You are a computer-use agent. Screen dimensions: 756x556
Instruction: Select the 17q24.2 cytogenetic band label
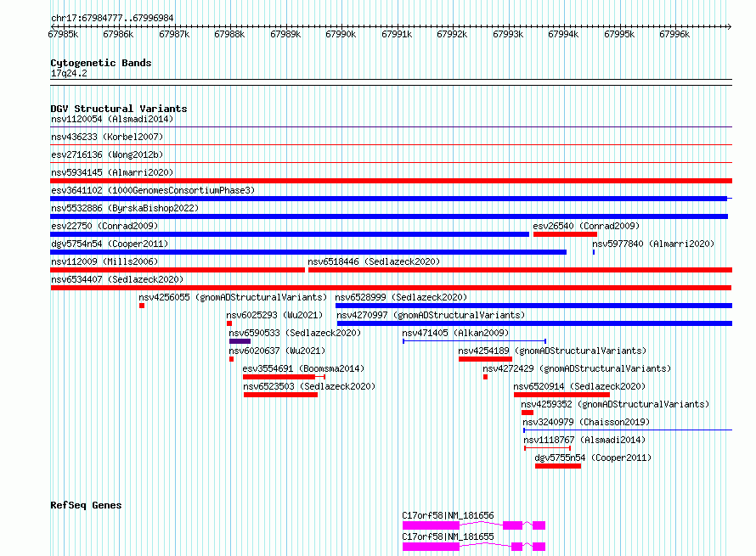tap(69, 73)
